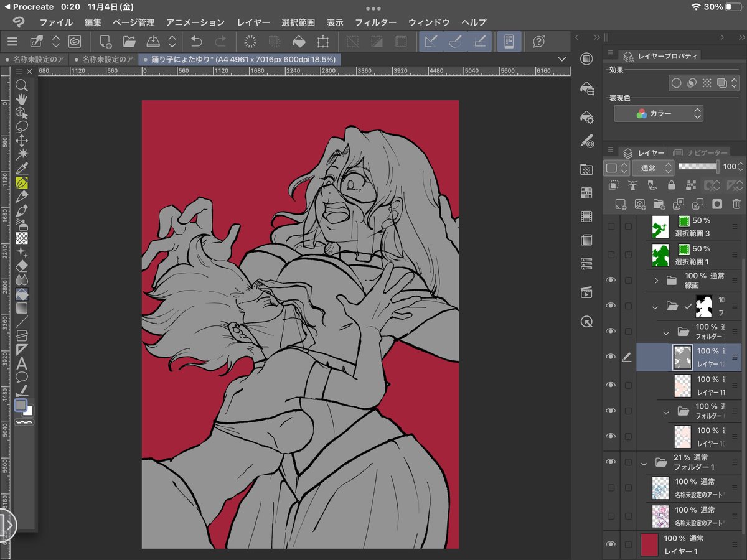Open the ファイル menu
Viewport: 747px width, 560px height.
pyautogui.click(x=56, y=22)
